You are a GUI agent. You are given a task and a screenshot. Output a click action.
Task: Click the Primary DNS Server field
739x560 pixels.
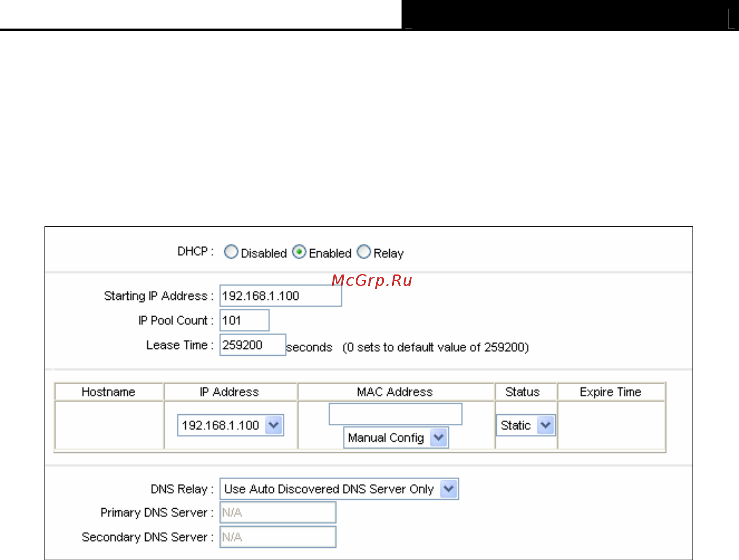pos(278,512)
